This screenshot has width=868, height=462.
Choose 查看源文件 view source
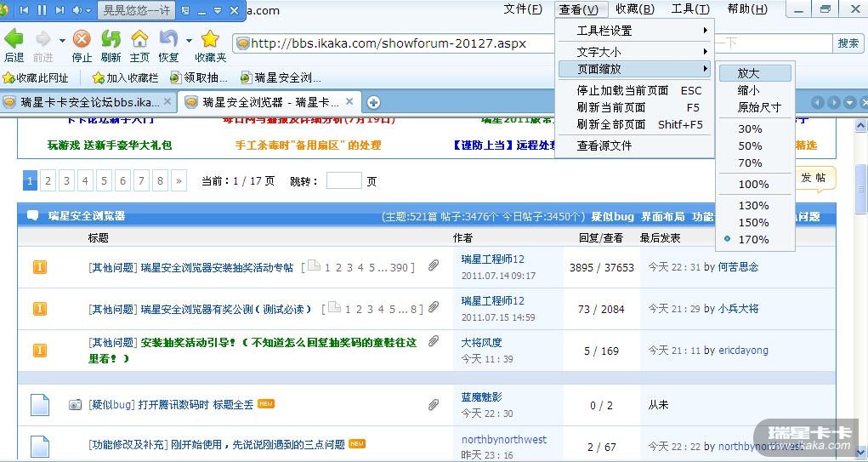(x=635, y=146)
